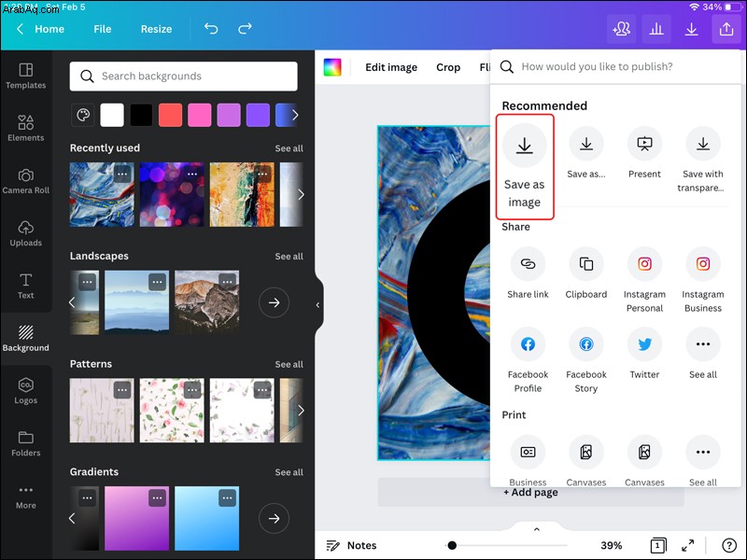Show more color swatches with arrow
Screen dimensions: 747x560
pyautogui.click(x=295, y=115)
